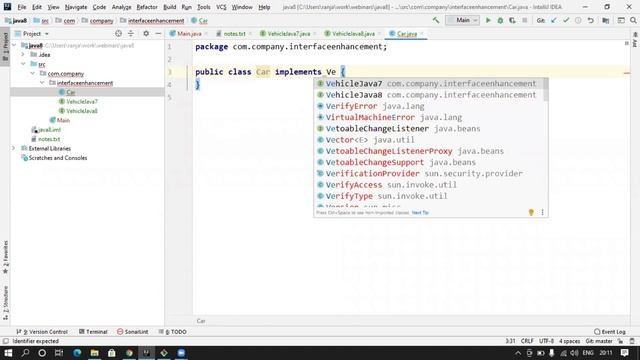Open the Terminal tool window
The image size is (640, 360).
(x=93, y=332)
